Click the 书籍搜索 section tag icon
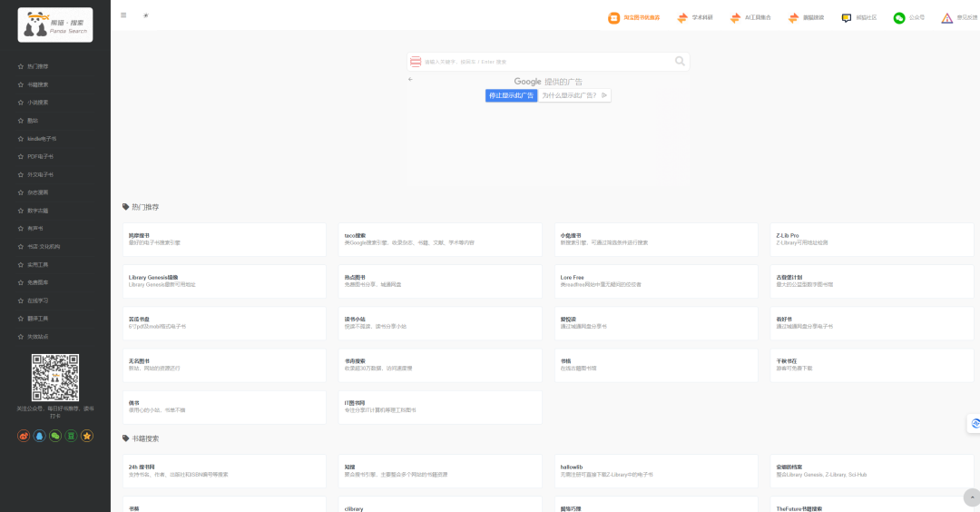Viewport: 980px width, 512px height. click(125, 438)
